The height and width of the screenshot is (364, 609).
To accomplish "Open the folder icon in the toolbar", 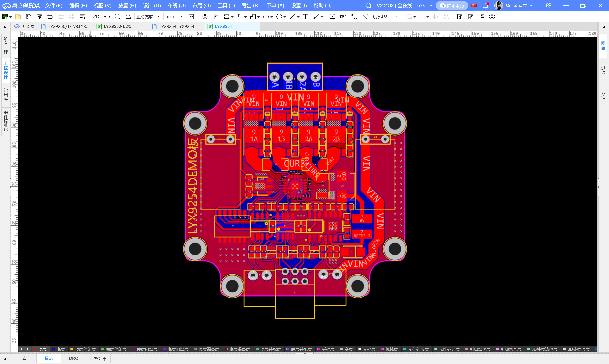I will 18,17.
